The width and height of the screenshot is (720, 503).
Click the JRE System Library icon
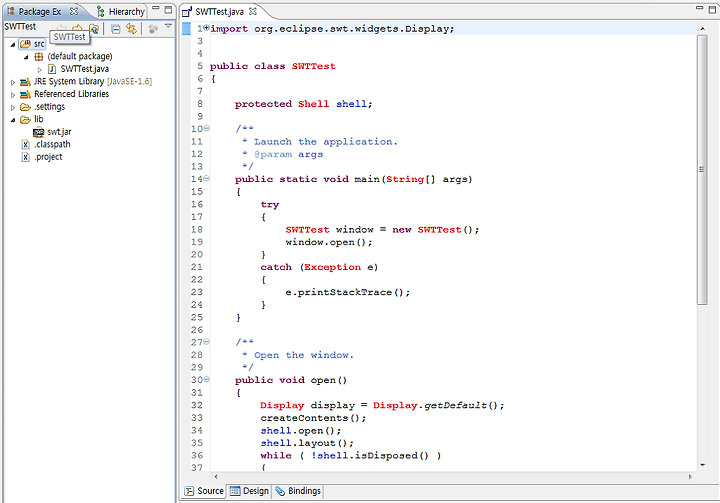[26, 82]
